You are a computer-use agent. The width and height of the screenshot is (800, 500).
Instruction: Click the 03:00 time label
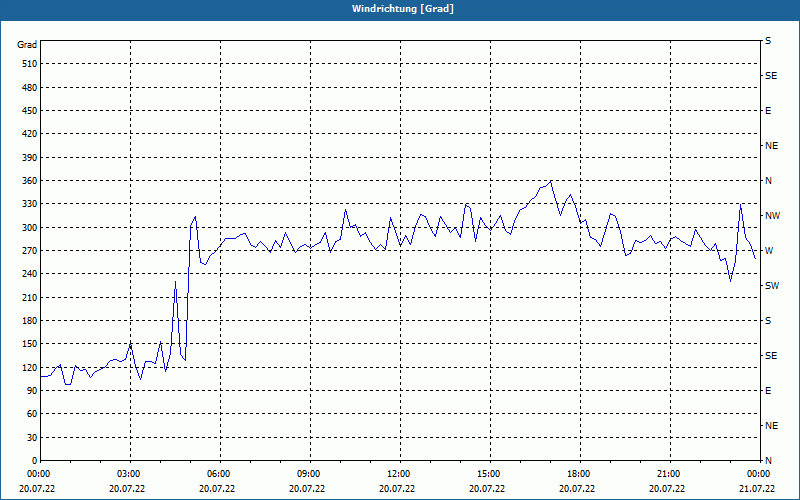[129, 474]
